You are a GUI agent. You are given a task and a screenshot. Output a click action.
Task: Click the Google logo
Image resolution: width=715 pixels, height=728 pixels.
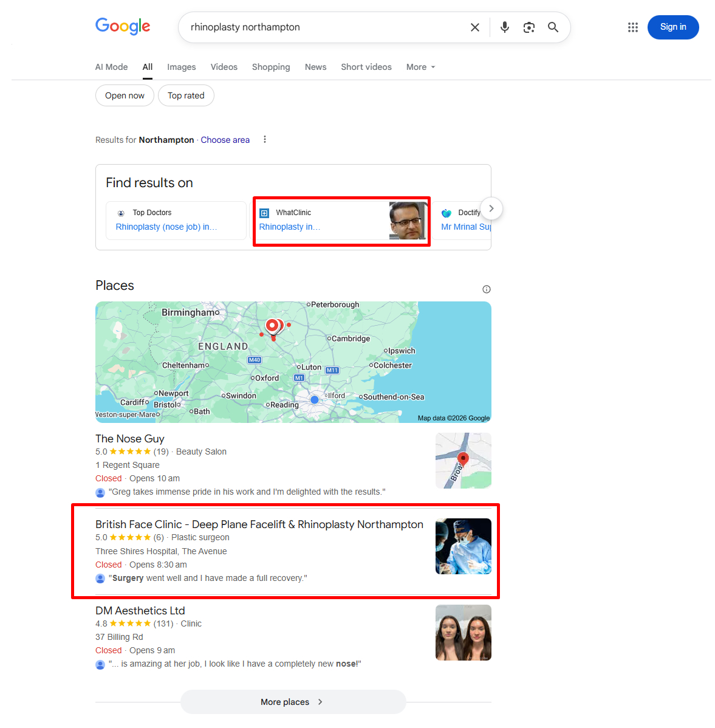(123, 27)
